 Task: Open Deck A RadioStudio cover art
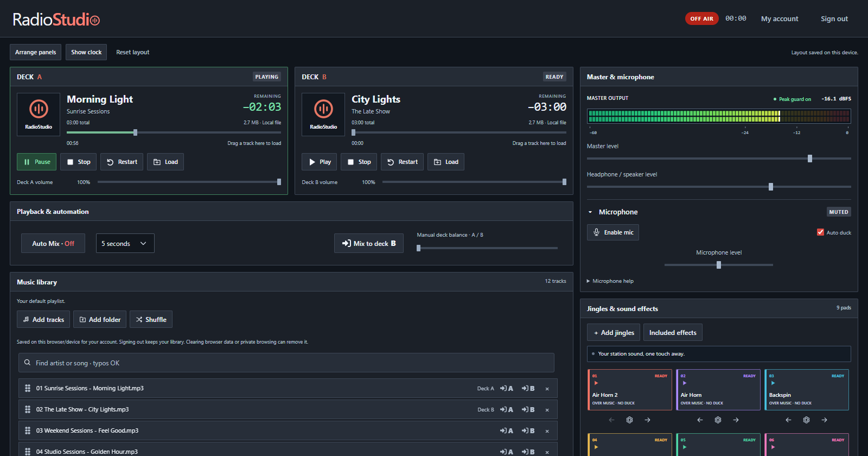(x=39, y=115)
